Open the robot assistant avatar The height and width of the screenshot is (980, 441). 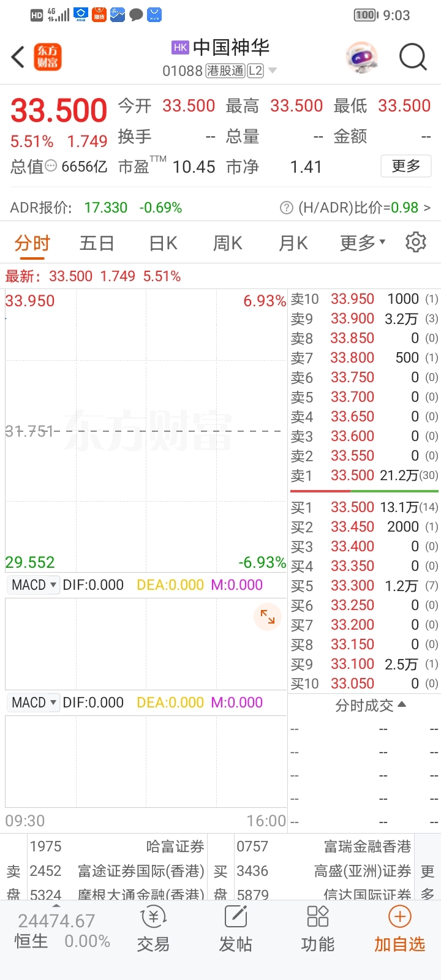coord(361,58)
